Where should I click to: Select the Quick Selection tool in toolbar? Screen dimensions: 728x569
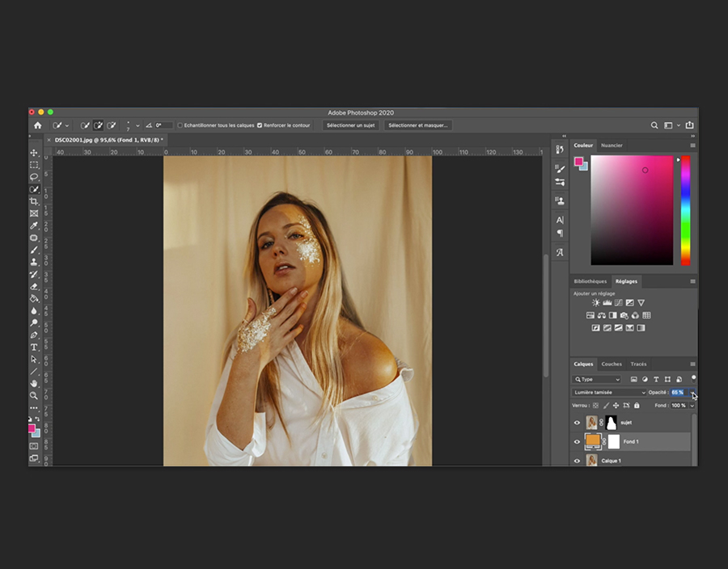34,189
